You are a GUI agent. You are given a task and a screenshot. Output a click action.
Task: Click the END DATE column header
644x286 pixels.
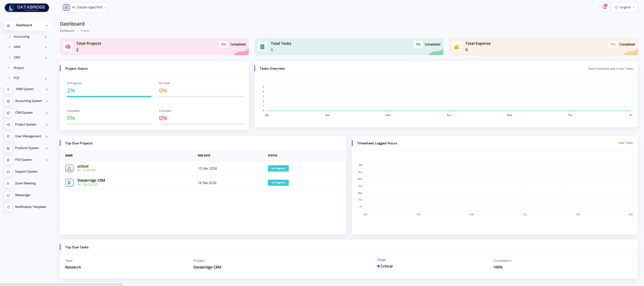coord(204,155)
